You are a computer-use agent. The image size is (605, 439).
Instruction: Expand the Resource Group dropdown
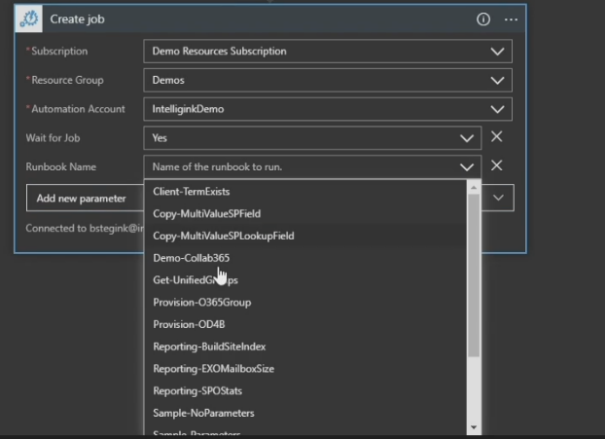497,80
